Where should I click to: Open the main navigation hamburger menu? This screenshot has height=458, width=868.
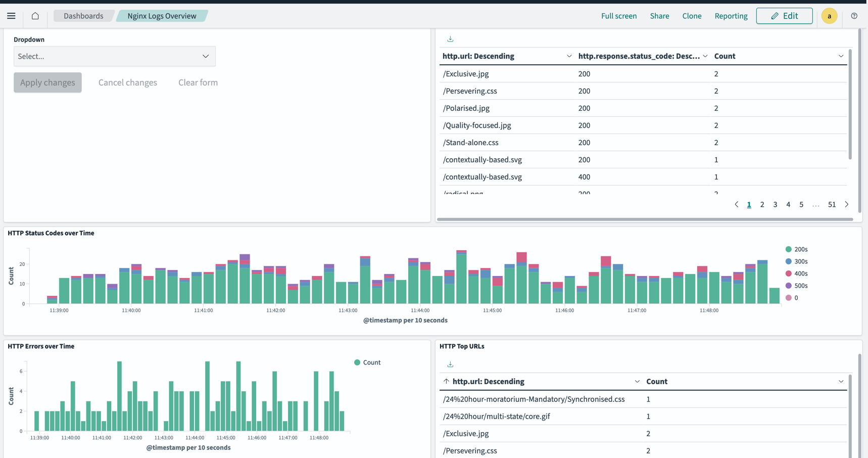[x=11, y=16]
